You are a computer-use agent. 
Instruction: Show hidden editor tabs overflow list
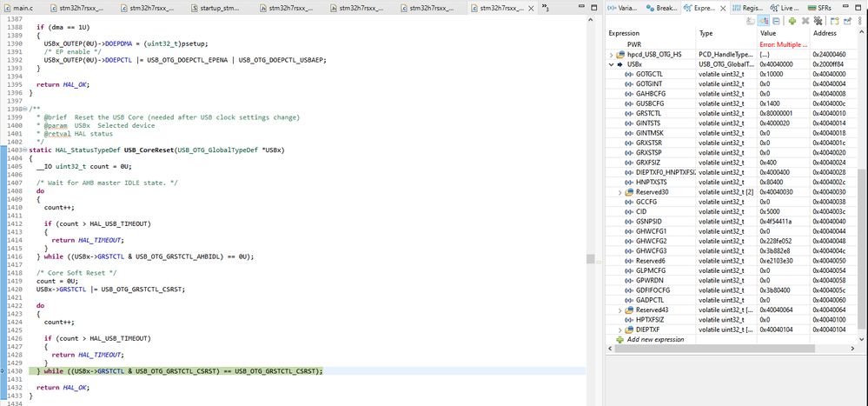(x=545, y=8)
